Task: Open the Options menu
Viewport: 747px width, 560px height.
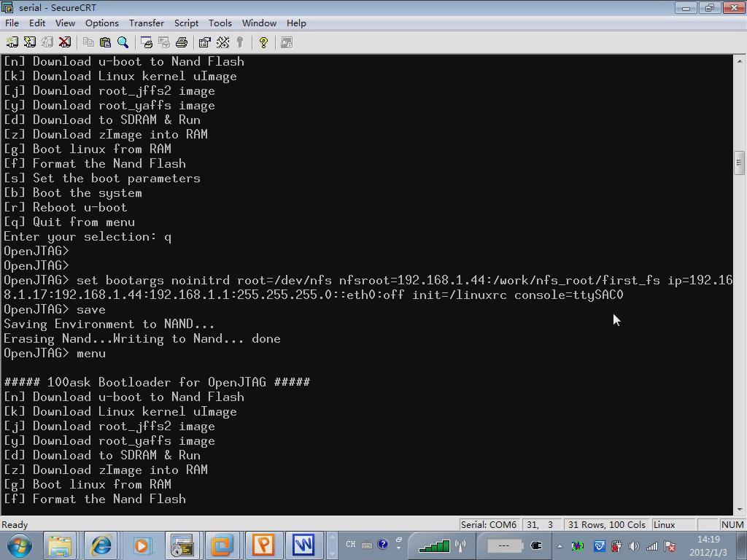Action: tap(102, 23)
